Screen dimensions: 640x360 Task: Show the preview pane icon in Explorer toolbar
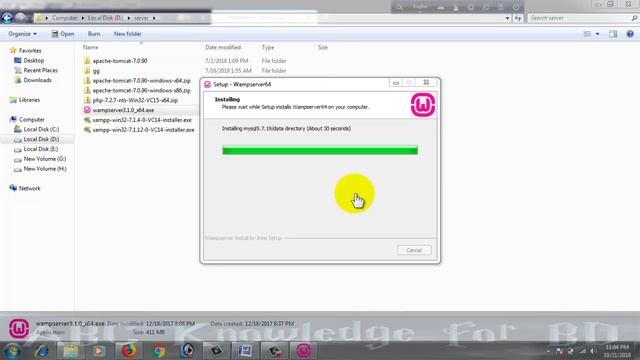tap(613, 34)
